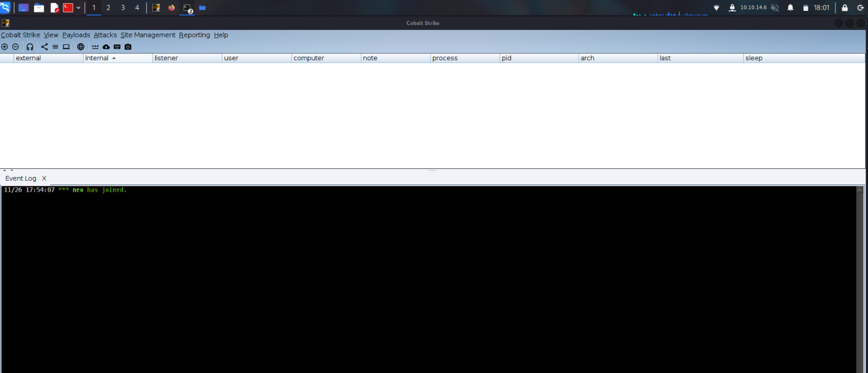Screen dimensions: 868x373
Task: Sort table by internal column header
Action: pos(118,58)
